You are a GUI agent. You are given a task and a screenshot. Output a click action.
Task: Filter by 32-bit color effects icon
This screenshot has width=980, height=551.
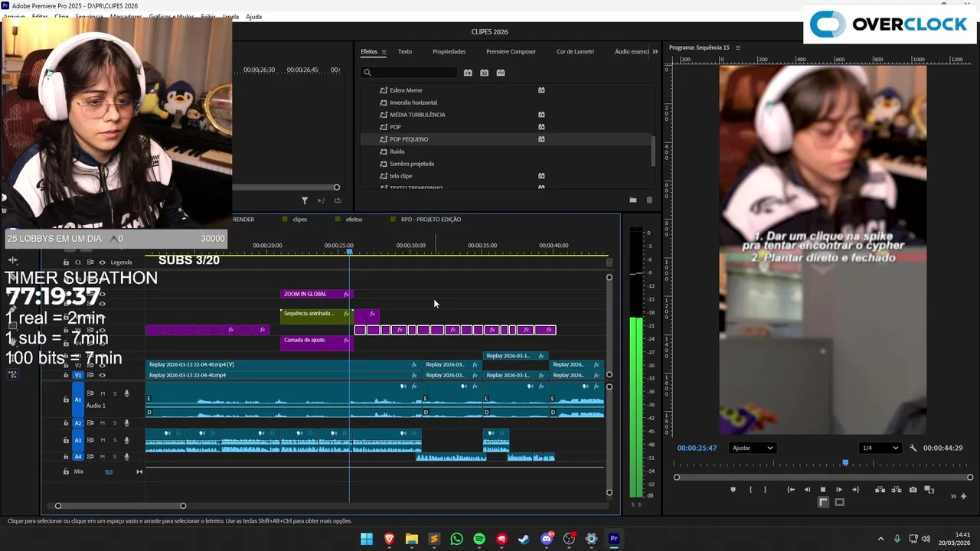pyautogui.click(x=484, y=73)
